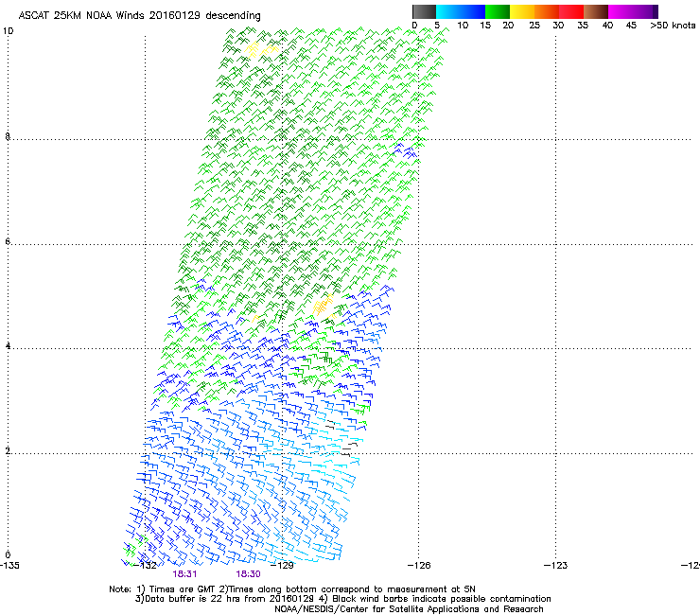This screenshot has width=700, height=615.
Task: Click the -126 longitude axis label
Action: tap(419, 566)
